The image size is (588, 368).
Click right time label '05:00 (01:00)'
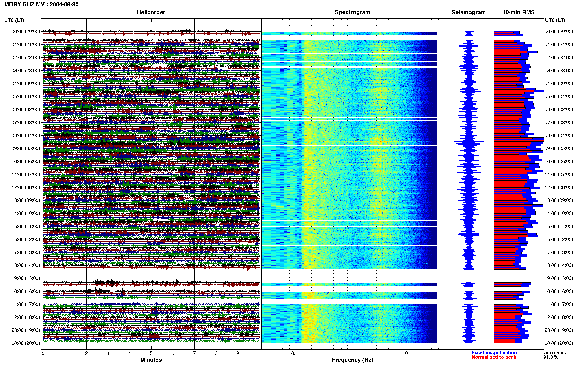559,96
